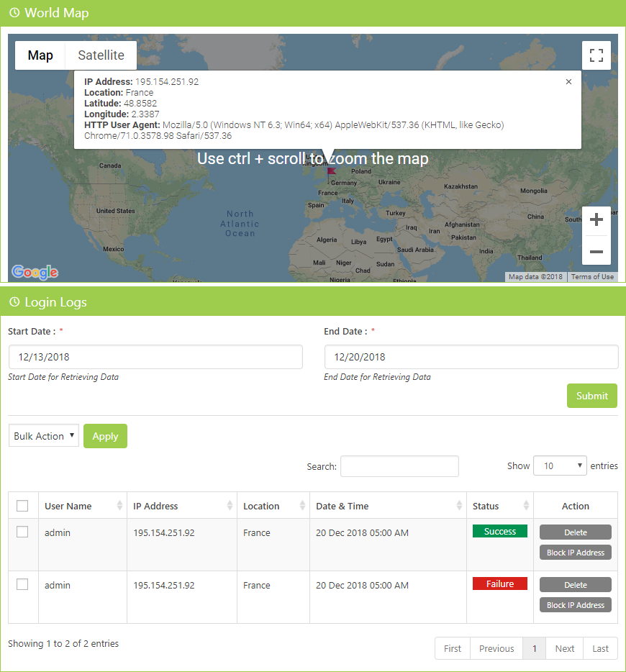Open the Bulk Action dropdown
Viewport: 626px width, 672px height.
click(44, 436)
